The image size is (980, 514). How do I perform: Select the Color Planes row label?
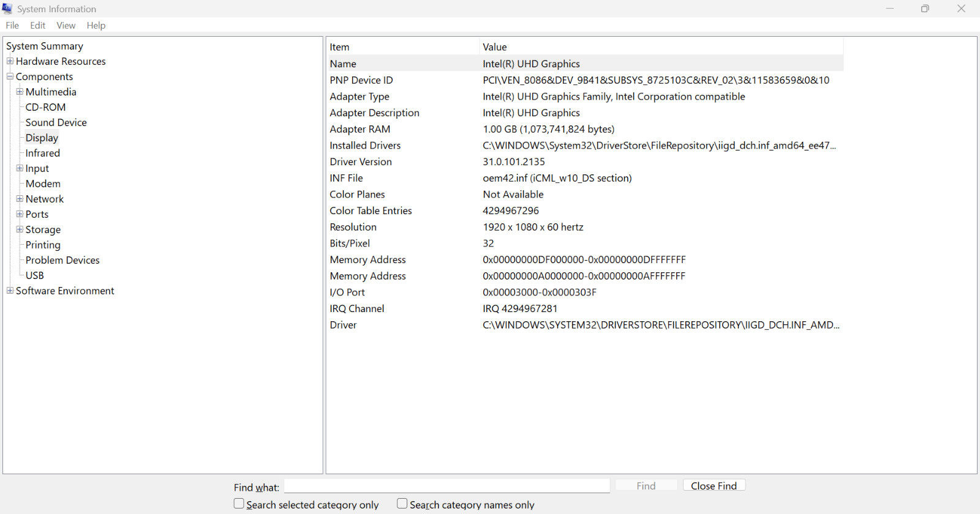pos(358,195)
